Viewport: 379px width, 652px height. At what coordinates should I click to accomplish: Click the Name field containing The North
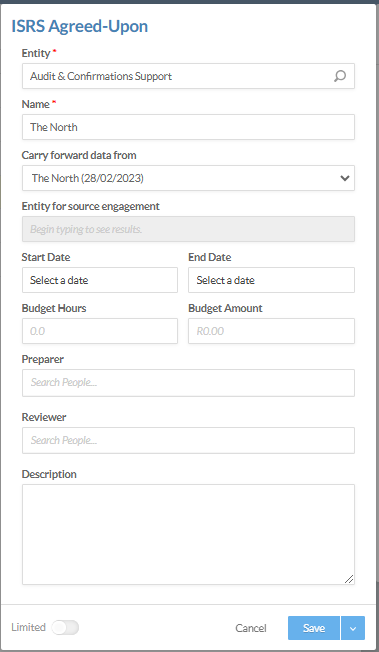click(x=188, y=127)
